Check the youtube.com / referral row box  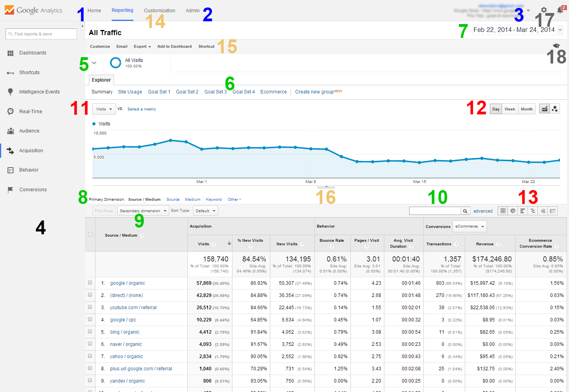[90, 307]
